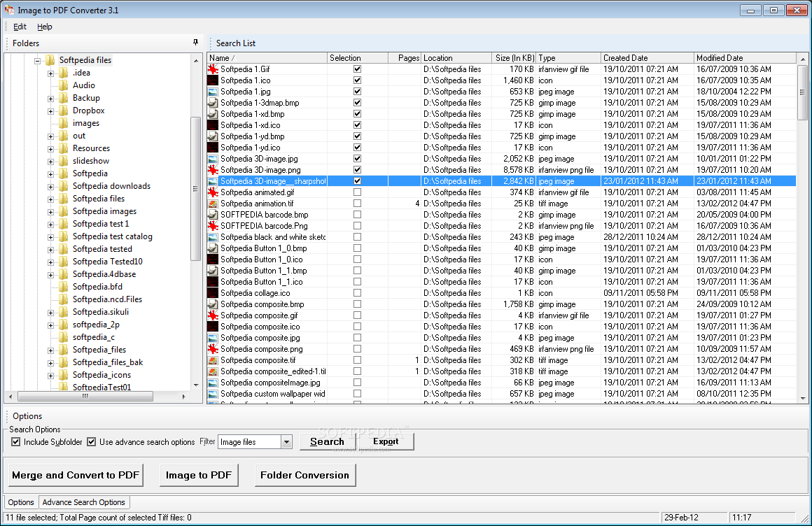The image size is (812, 526).
Task: Click the Folders horizontal scrollbar thumb
Action: (85, 397)
